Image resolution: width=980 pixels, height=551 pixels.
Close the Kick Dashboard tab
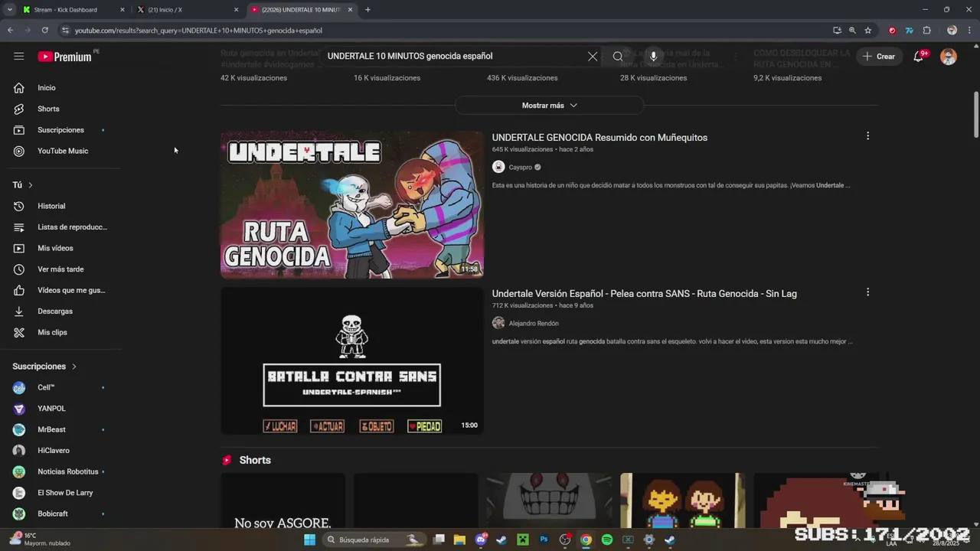[x=122, y=10]
